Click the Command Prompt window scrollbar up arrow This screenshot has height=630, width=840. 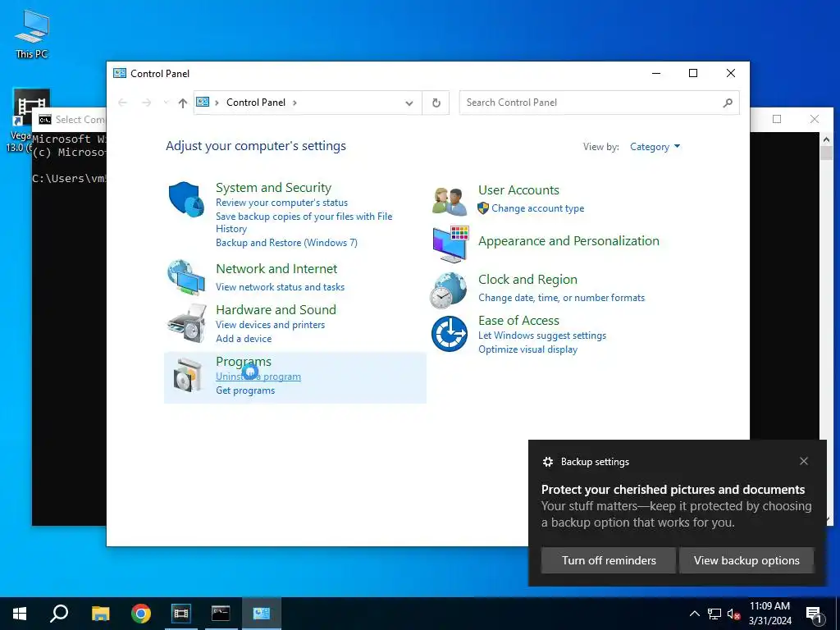pos(825,139)
